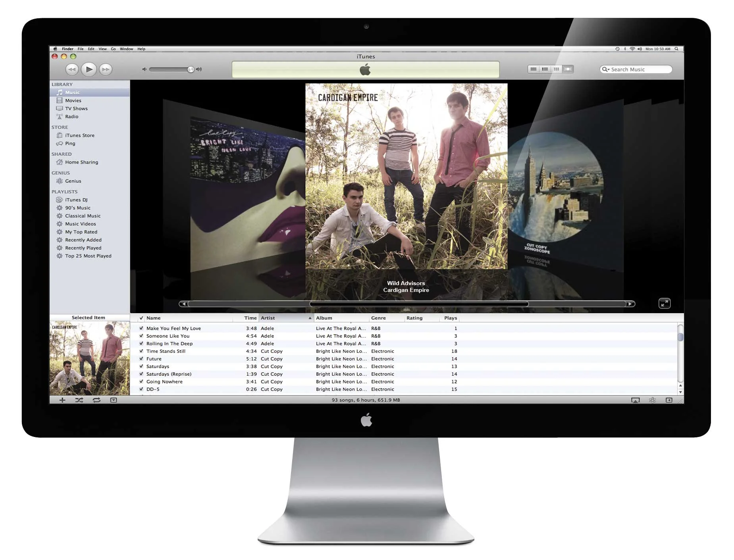Click the Cover Flow right scroll arrow

pyautogui.click(x=630, y=304)
